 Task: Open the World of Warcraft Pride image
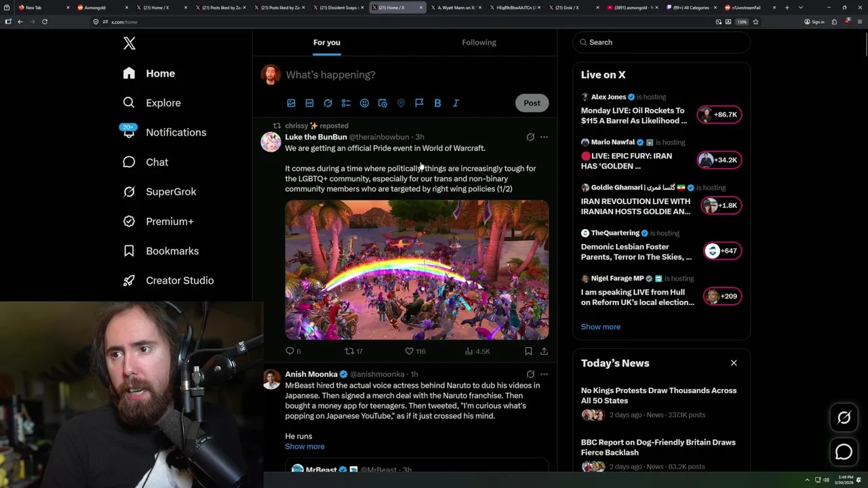point(417,270)
